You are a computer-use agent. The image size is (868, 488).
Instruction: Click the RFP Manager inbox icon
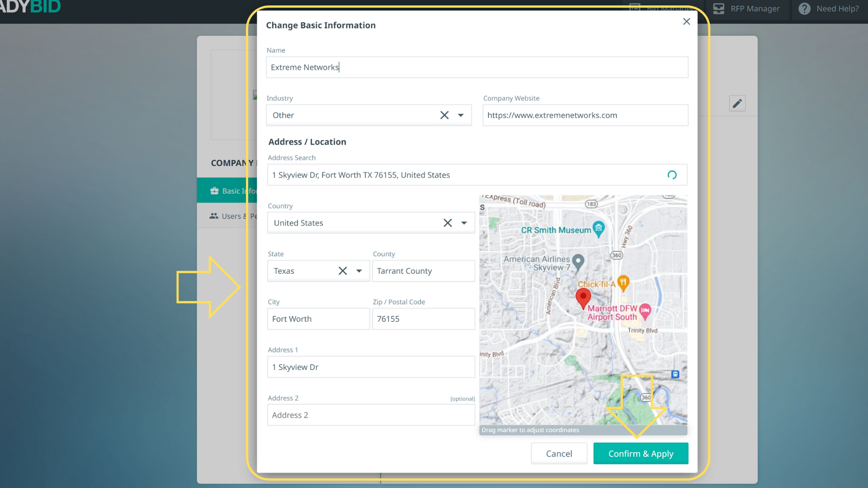(719, 9)
